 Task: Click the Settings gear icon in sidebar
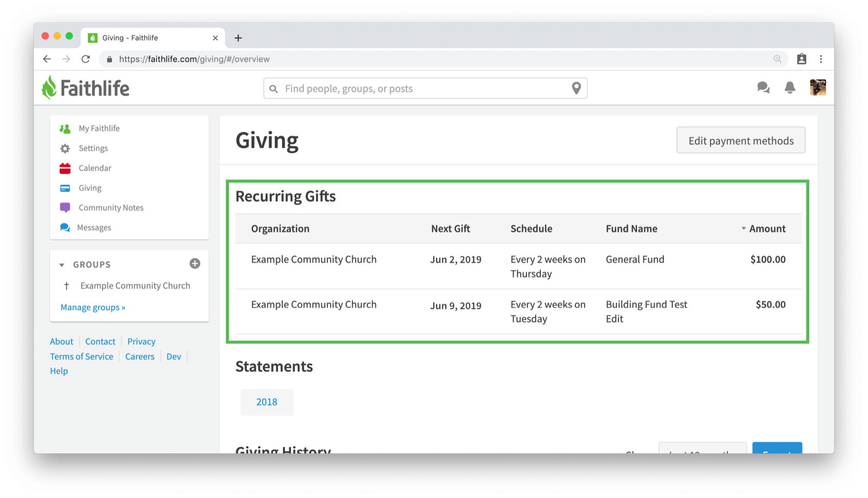tap(65, 149)
